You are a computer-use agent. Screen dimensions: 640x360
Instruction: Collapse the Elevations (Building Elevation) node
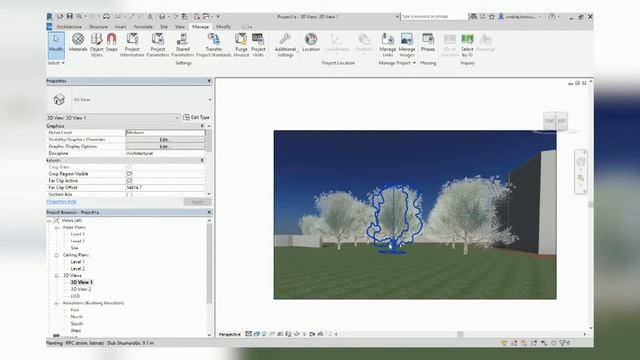coord(57,303)
